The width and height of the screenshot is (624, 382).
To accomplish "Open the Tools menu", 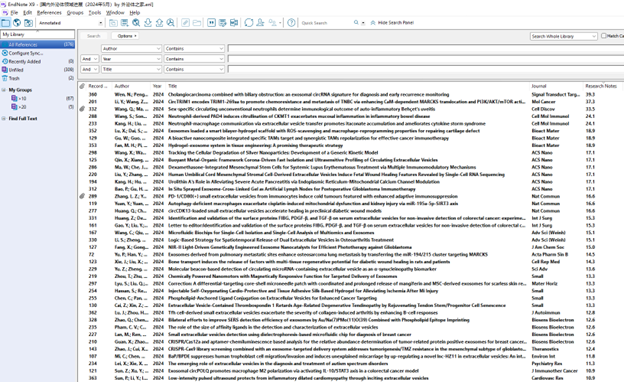I will tap(95, 13).
